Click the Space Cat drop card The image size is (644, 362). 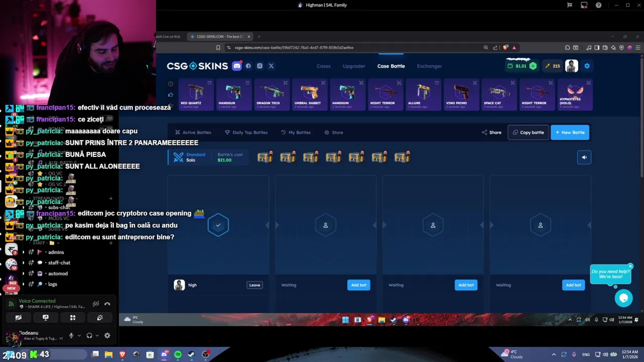pos(499,95)
